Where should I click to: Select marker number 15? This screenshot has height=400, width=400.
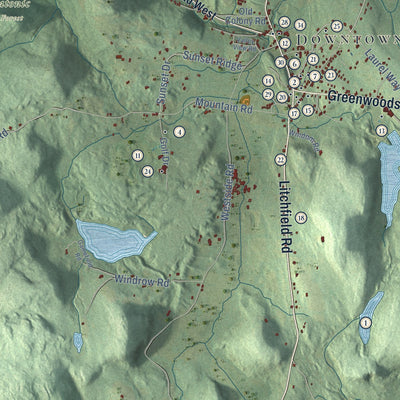pos(308,110)
